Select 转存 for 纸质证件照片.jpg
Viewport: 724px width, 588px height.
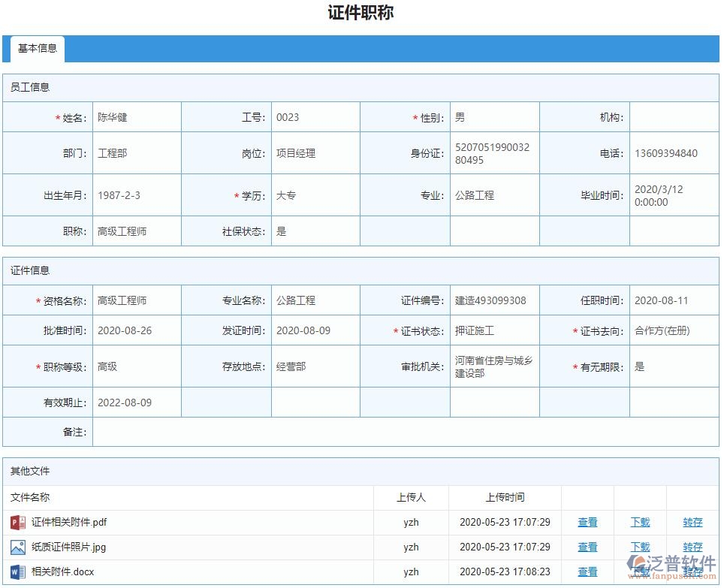point(692,547)
